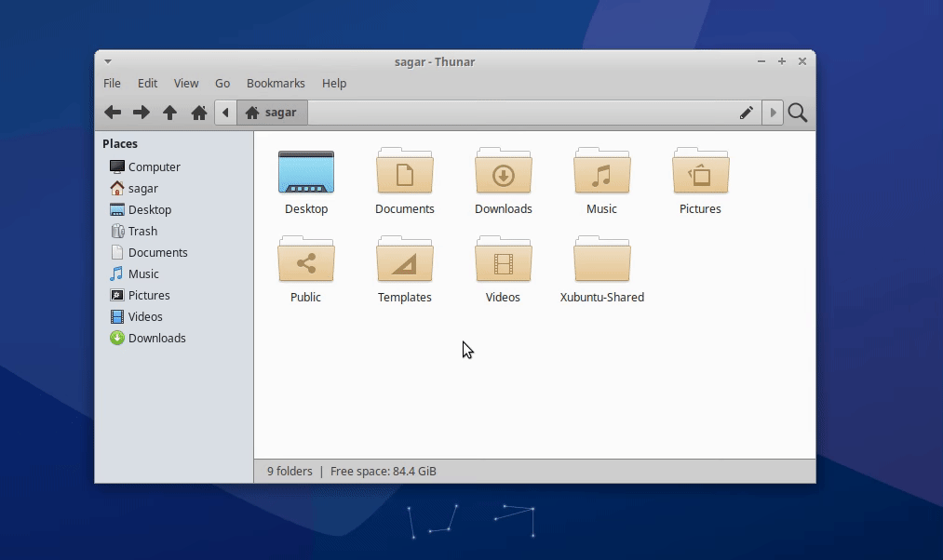Open the Xubuntu-Shared folder
Image resolution: width=943 pixels, height=560 pixels.
click(x=602, y=261)
